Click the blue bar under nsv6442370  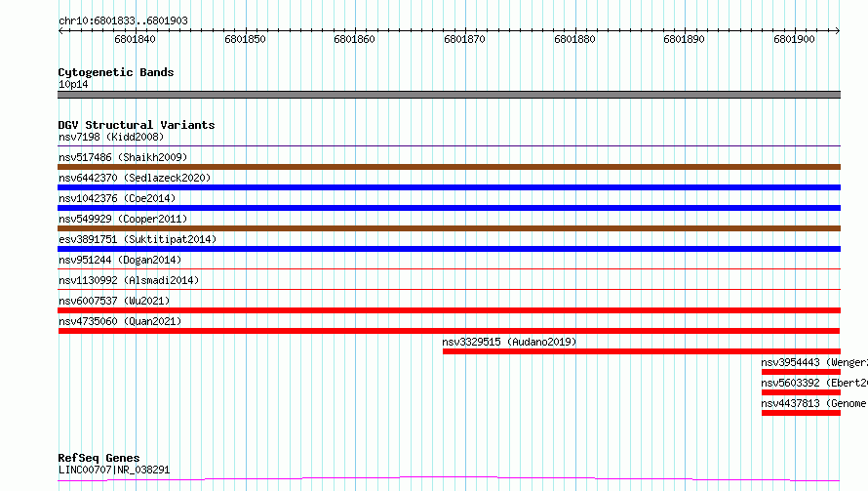449,187
